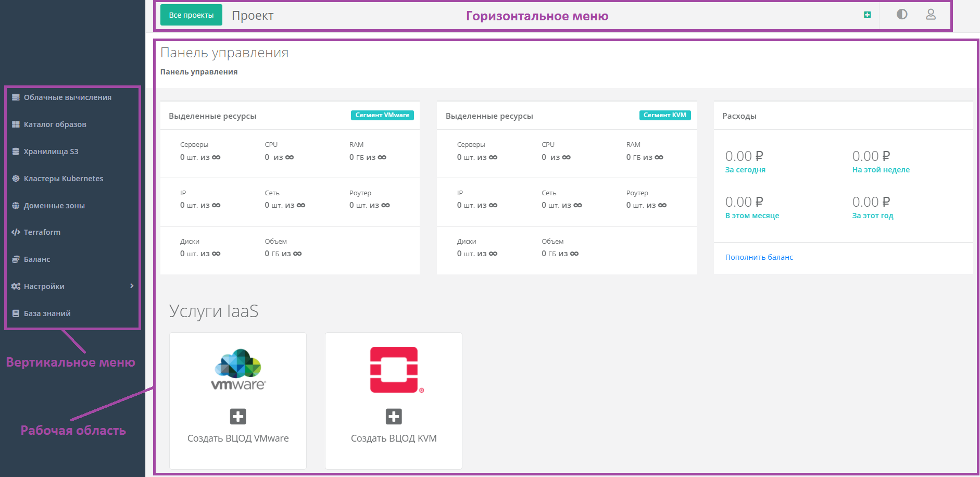Click the Terraform code icon
This screenshot has height=477, width=980.
tap(16, 232)
